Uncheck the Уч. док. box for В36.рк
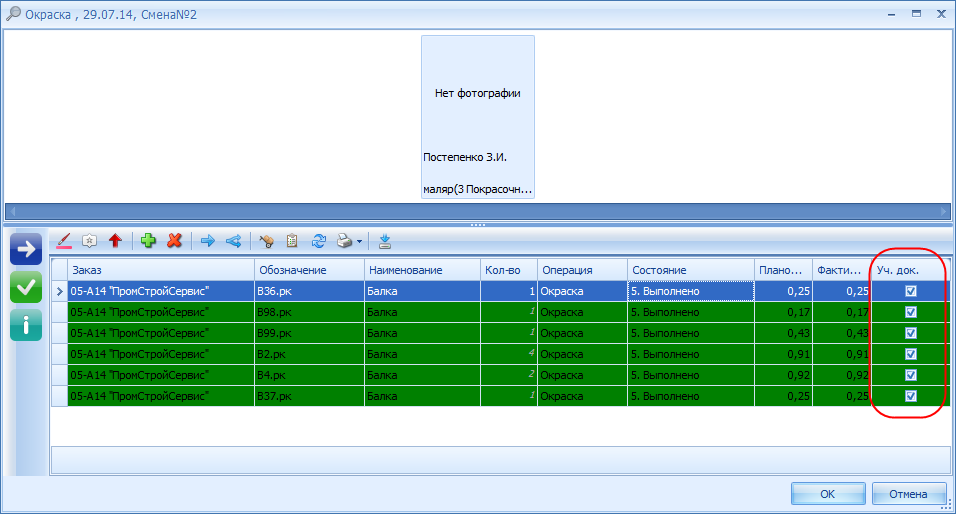956x514 pixels. [910, 291]
